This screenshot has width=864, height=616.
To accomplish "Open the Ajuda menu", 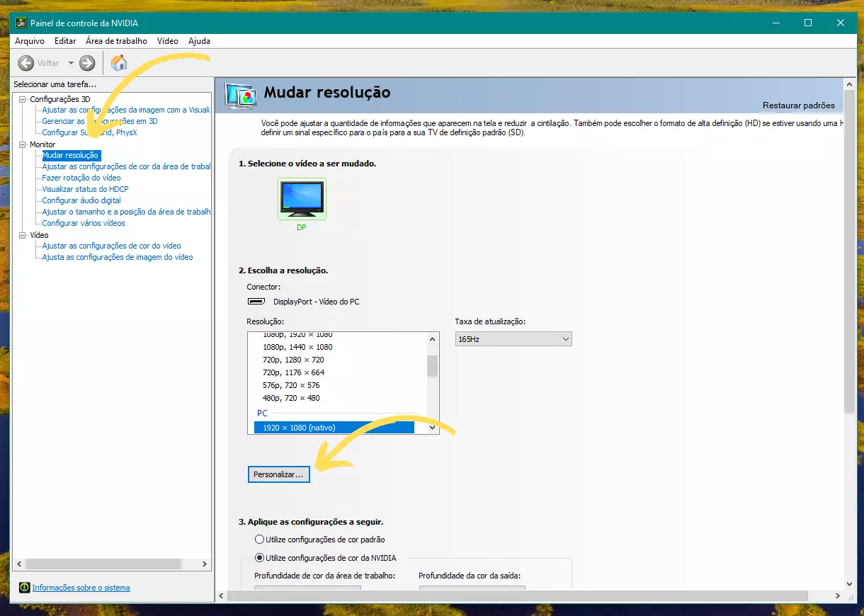I will click(199, 41).
